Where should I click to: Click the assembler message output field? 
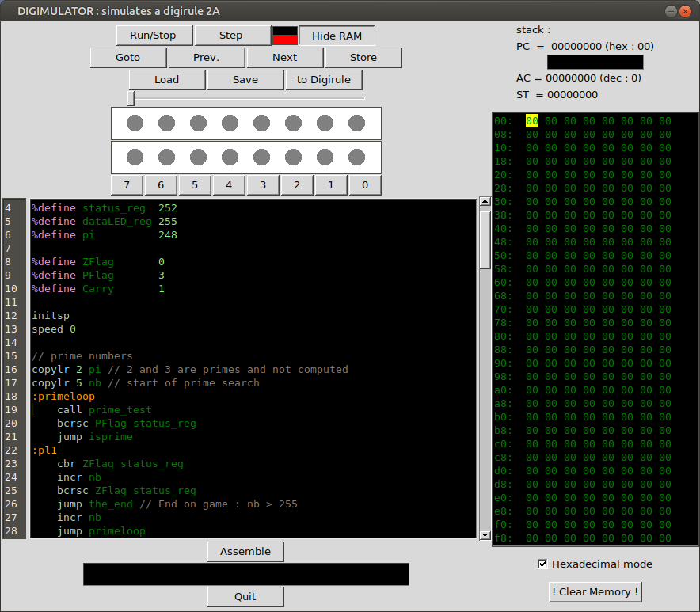click(246, 574)
